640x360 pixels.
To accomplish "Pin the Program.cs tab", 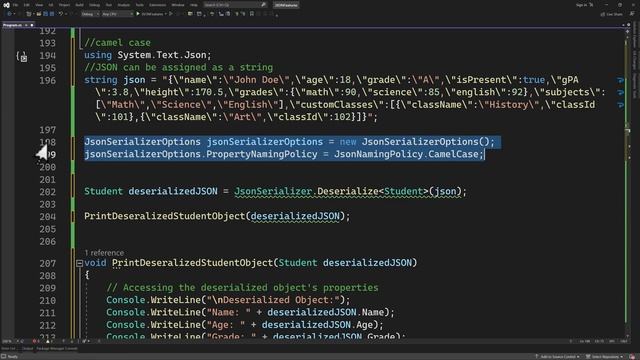I will [26, 25].
